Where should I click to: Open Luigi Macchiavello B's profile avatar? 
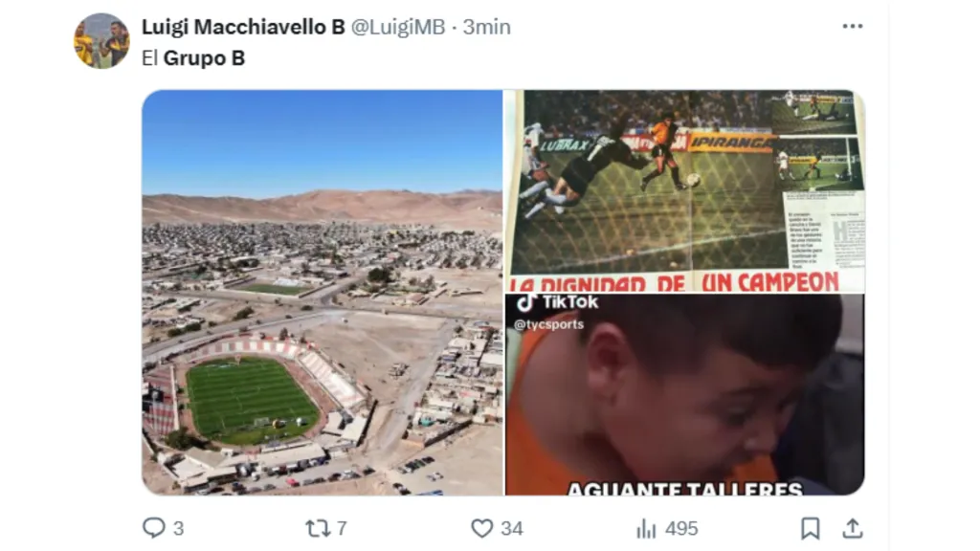pyautogui.click(x=101, y=41)
